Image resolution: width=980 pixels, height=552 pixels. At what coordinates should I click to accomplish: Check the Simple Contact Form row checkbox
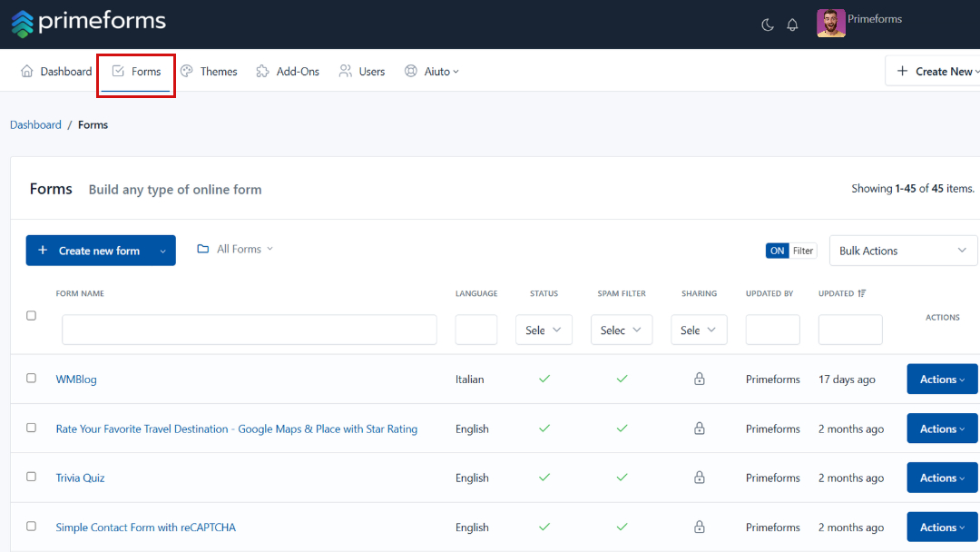pos(31,526)
